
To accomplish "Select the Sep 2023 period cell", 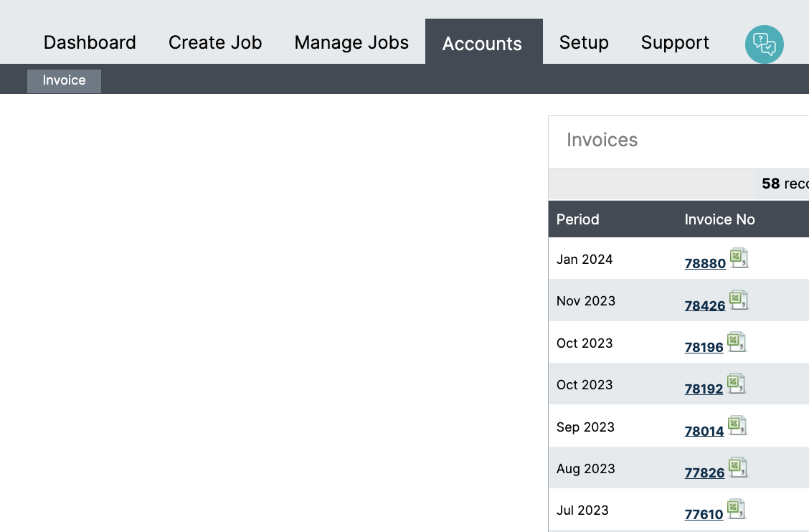I will click(x=585, y=427).
